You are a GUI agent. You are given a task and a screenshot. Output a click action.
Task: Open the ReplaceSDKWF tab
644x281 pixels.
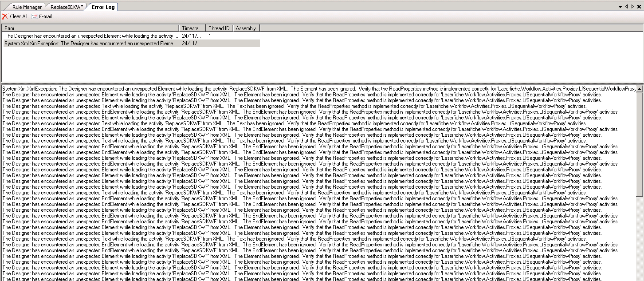67,7
